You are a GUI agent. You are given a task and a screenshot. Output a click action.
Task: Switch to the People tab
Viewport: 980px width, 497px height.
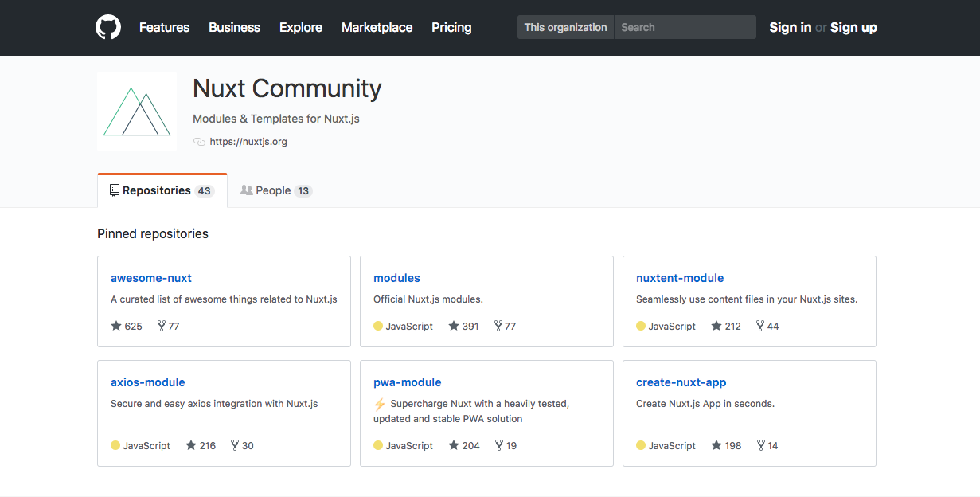pos(275,190)
